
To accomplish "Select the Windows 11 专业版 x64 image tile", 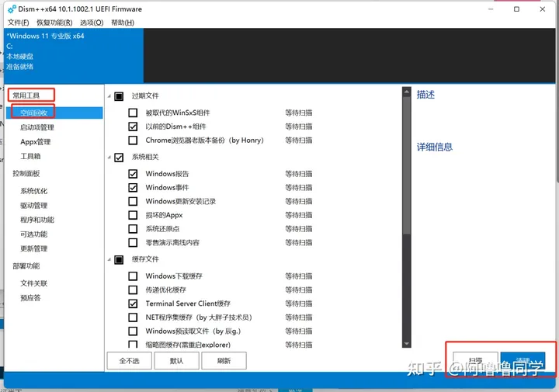I will (x=74, y=56).
